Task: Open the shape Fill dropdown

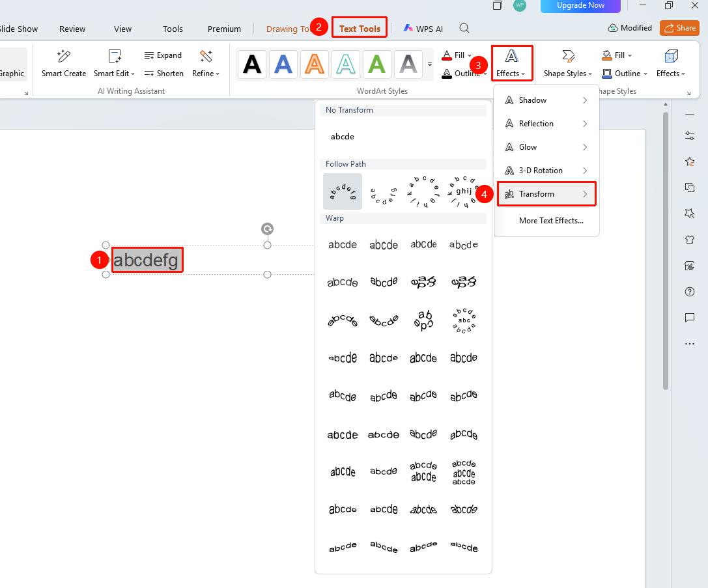Action: point(617,55)
